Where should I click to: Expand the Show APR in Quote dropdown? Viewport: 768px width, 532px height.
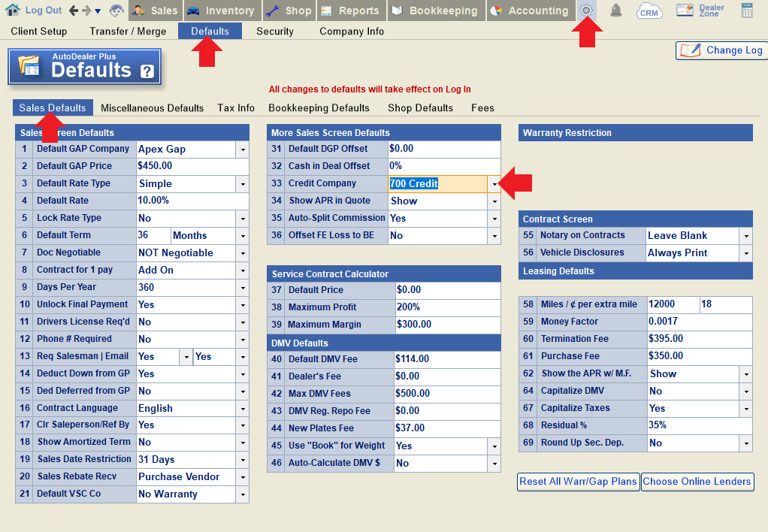point(494,201)
